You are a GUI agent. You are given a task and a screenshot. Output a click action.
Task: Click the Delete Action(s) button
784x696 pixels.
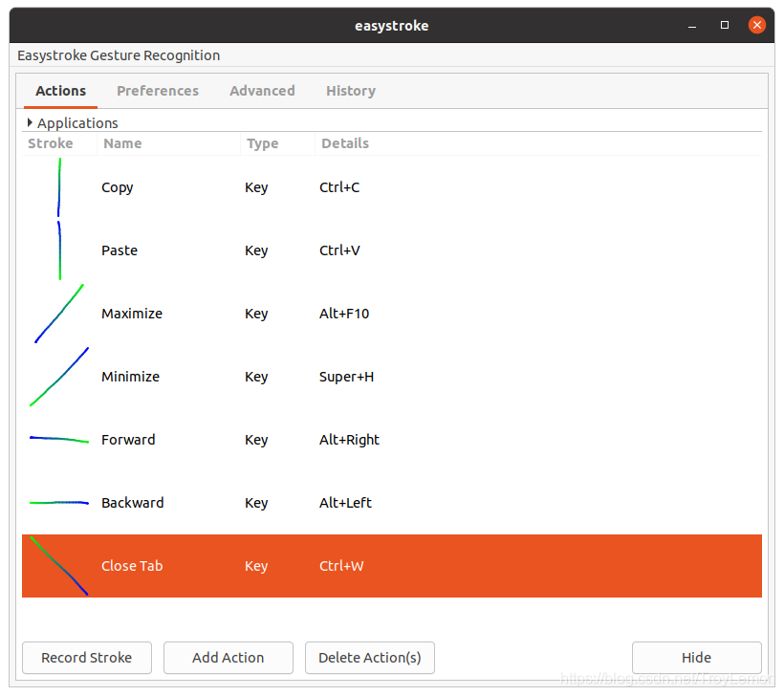click(x=369, y=658)
